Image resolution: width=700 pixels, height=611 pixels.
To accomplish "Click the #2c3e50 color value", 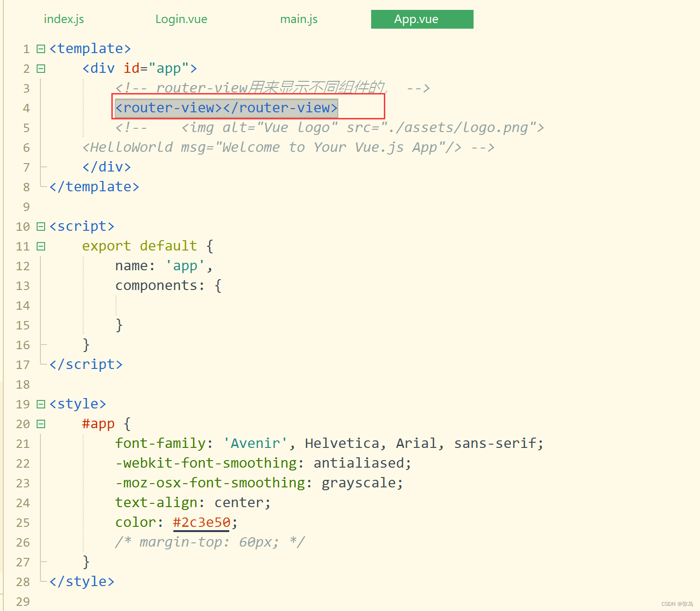I will [x=202, y=523].
